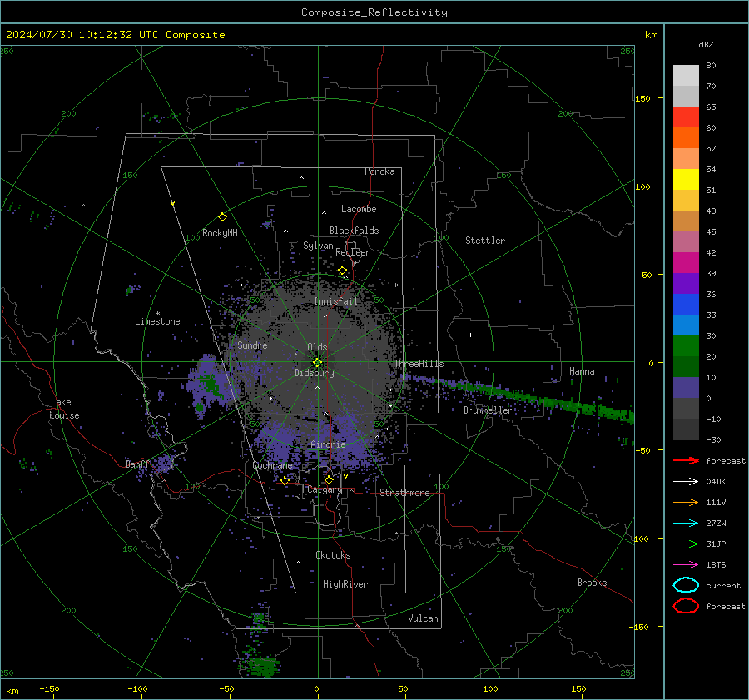Click the cyan 27ZW arrow icon
This screenshot has height=700, width=749.
click(x=686, y=524)
